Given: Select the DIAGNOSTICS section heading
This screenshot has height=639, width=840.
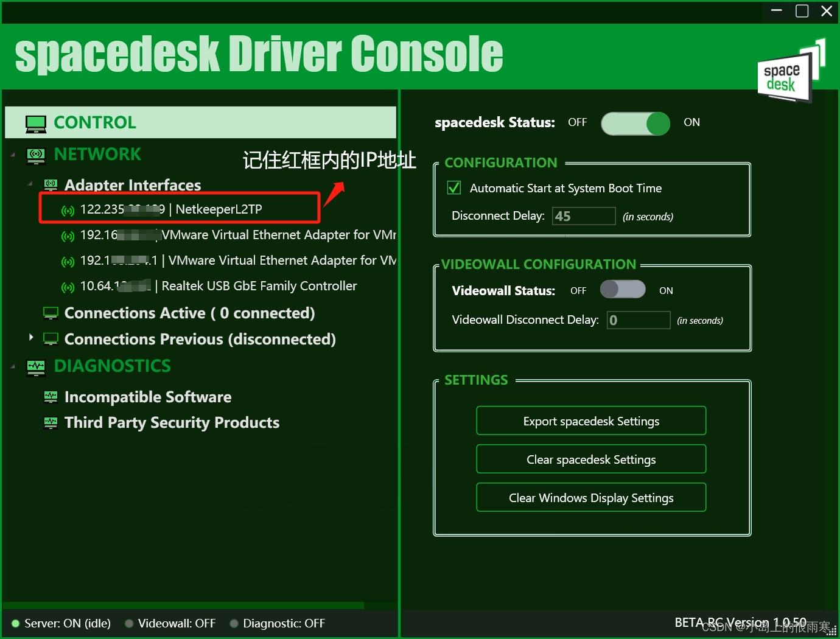Looking at the screenshot, I should 113,366.
